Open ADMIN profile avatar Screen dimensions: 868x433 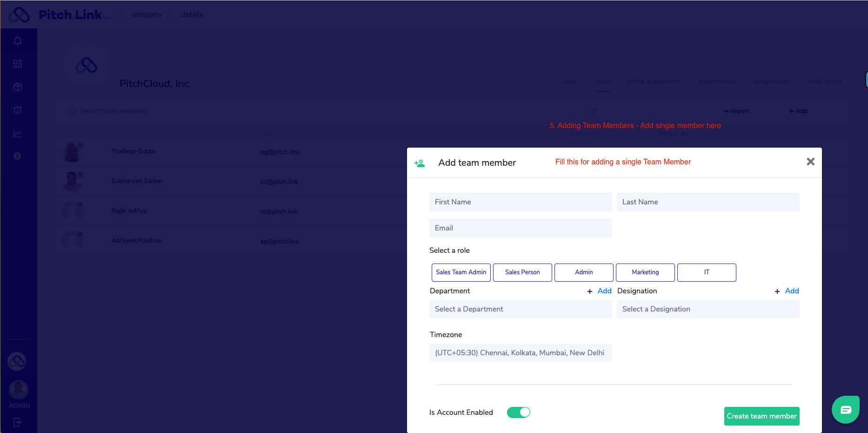[19, 390]
